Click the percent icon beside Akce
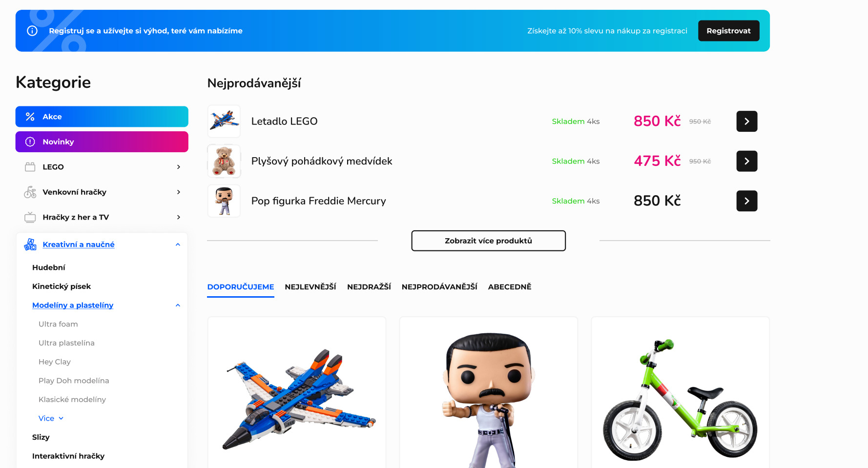 tap(30, 117)
